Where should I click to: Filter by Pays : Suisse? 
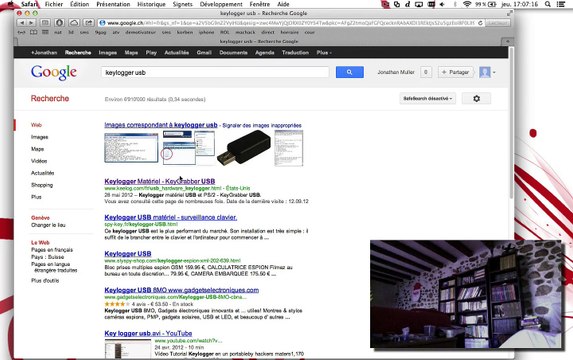point(48,257)
